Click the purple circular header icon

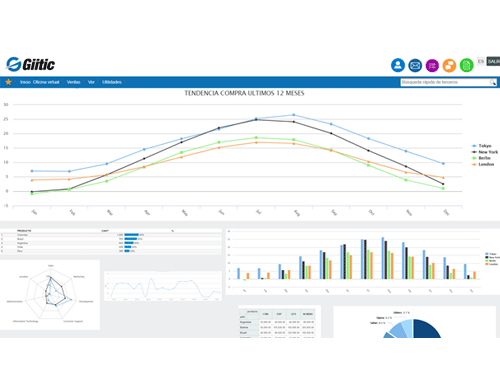click(432, 65)
